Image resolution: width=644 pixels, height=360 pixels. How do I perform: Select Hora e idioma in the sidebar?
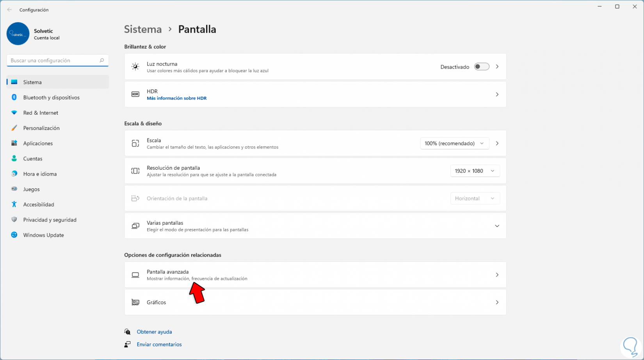40,174
